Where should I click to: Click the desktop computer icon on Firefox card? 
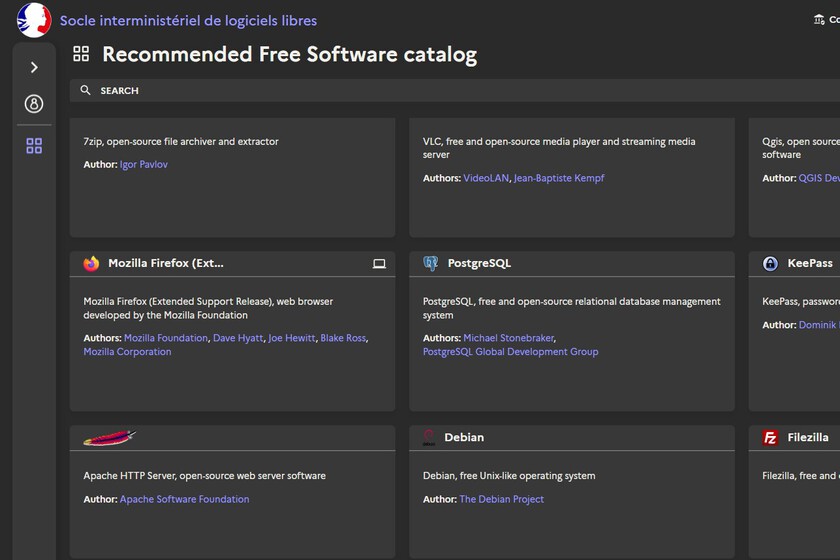pos(379,264)
